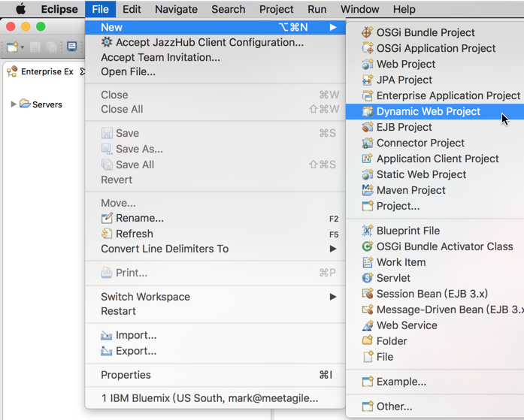This screenshot has height=420, width=524.
Task: Click the Web Service icon
Action: [368, 325]
